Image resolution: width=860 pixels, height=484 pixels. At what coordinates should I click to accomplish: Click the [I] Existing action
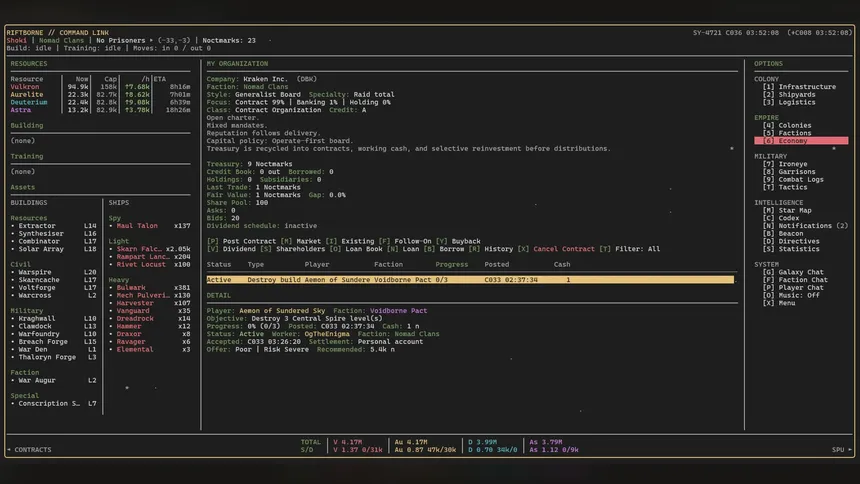click(x=349, y=241)
